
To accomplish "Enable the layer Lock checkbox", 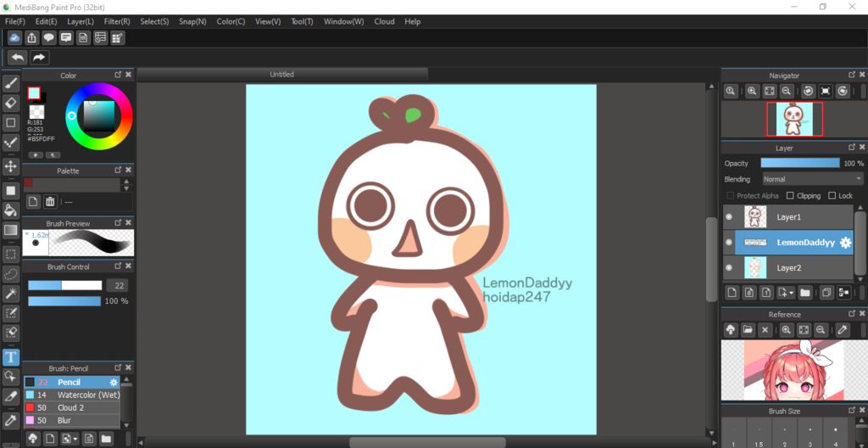I will click(x=832, y=196).
